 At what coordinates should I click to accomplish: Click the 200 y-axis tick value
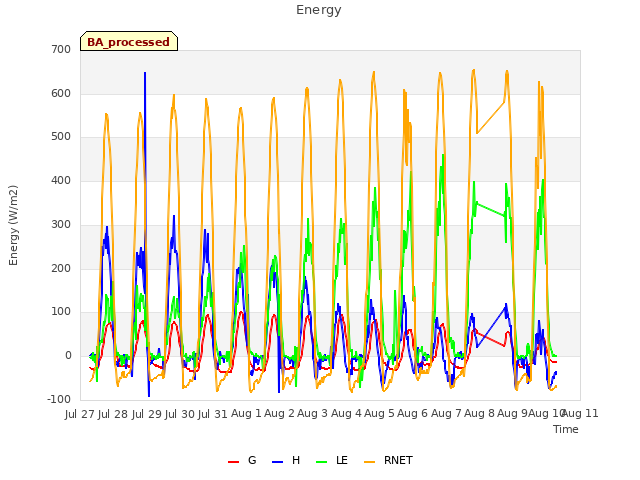point(61,269)
